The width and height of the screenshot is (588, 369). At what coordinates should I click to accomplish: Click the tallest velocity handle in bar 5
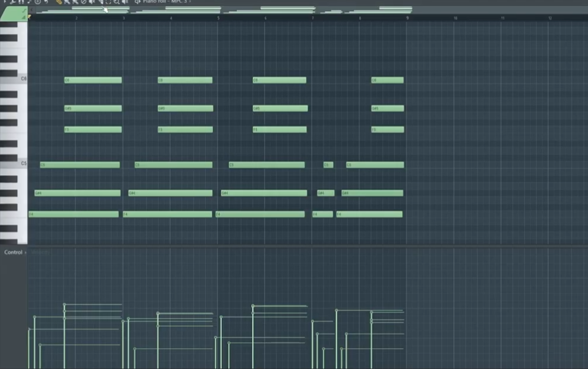pos(253,306)
